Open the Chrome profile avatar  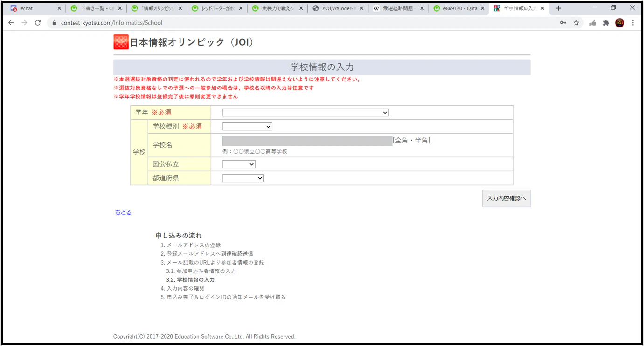coord(620,23)
